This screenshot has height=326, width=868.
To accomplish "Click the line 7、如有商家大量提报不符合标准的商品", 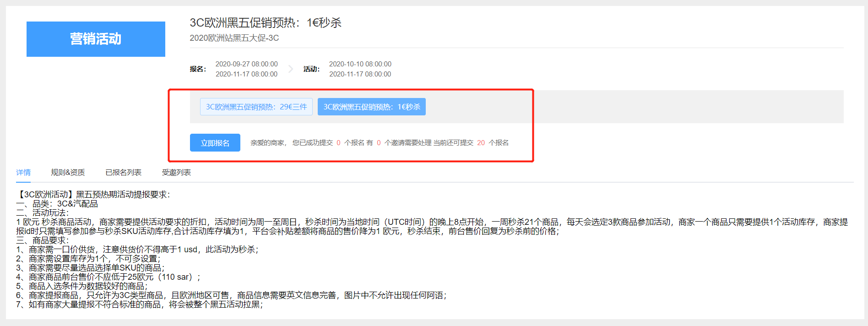I will click(140, 304).
